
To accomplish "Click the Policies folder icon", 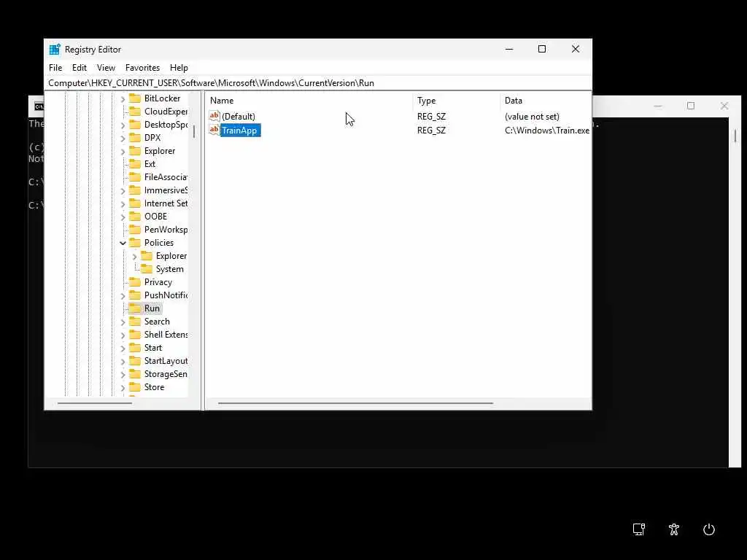I will [x=135, y=243].
